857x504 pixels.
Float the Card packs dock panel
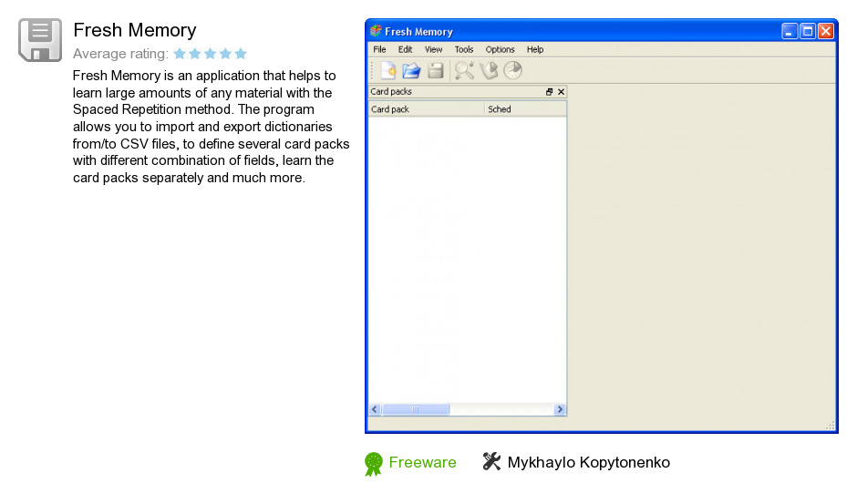549,92
